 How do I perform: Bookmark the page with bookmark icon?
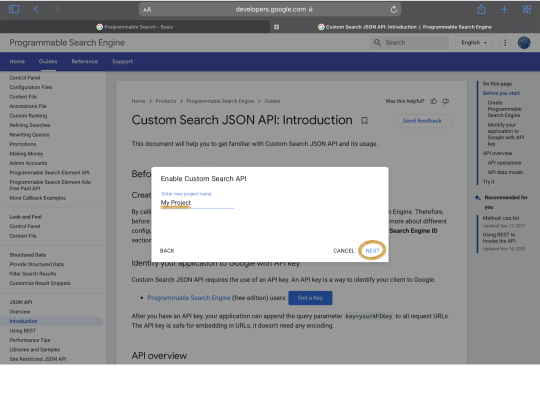tap(364, 121)
